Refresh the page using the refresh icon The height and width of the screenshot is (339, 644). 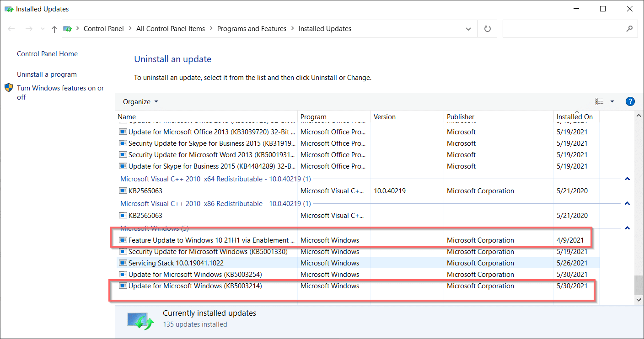tap(487, 28)
